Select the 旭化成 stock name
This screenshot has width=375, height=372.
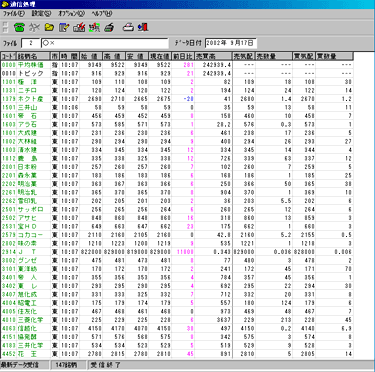(x=27, y=294)
